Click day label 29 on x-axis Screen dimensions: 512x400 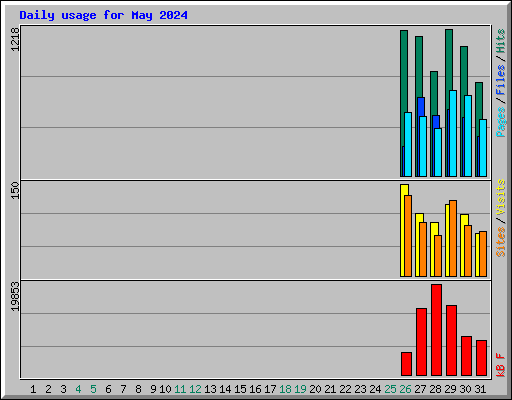(450, 389)
